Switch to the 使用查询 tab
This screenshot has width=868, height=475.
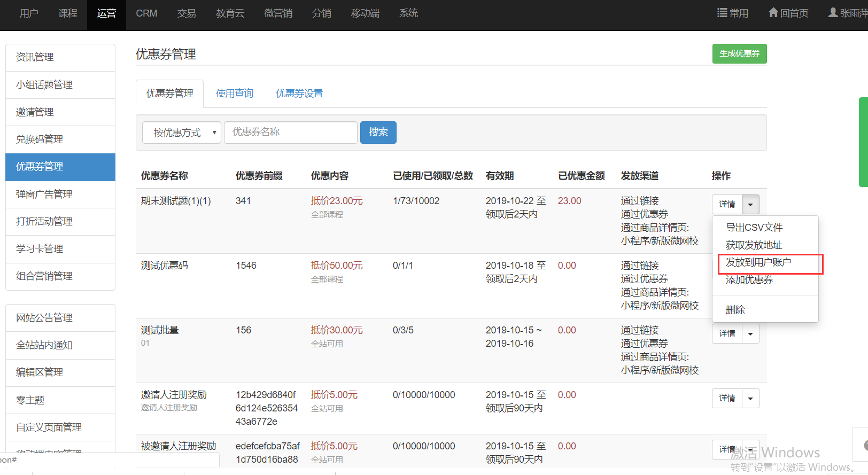[x=235, y=94]
